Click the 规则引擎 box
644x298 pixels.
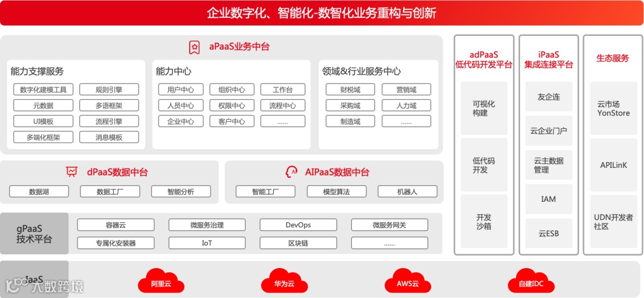pos(109,90)
